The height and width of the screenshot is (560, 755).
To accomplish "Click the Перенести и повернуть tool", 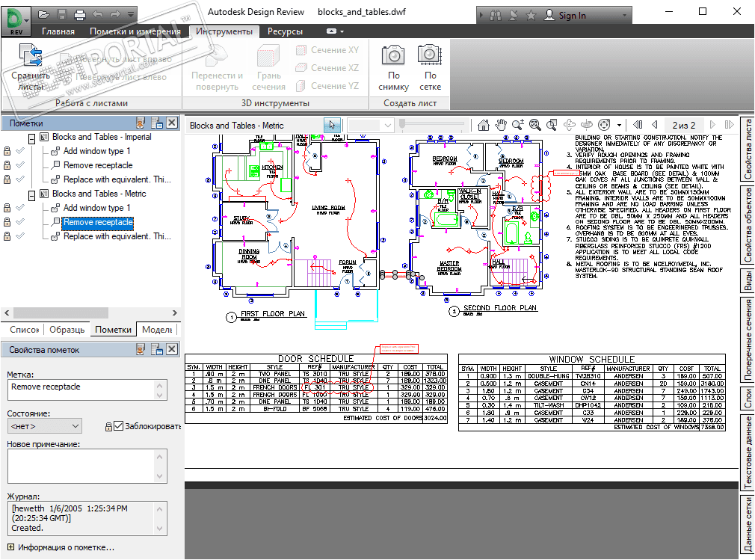I will point(218,67).
